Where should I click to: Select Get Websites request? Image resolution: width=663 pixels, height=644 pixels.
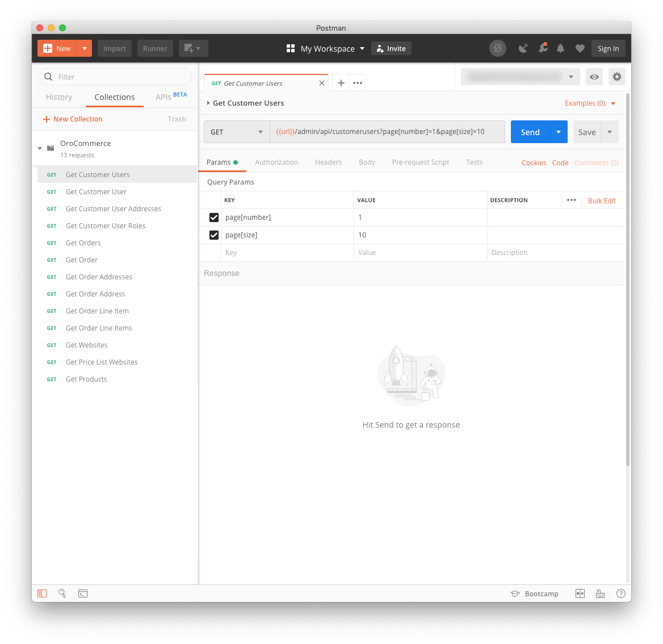[x=117, y=345]
